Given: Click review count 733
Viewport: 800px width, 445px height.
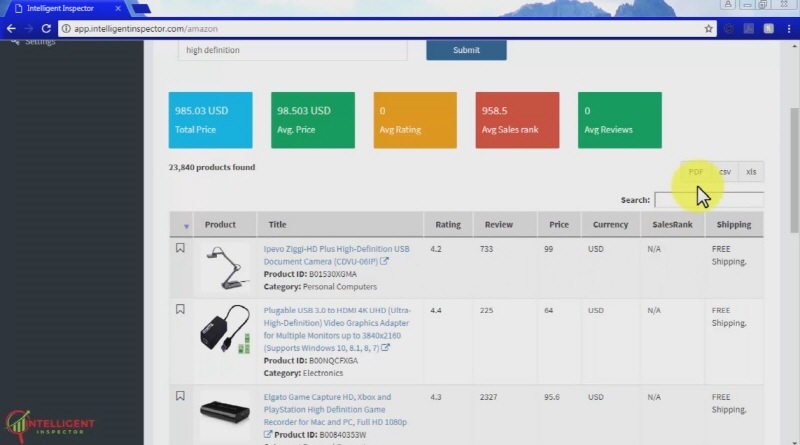Looking at the screenshot, I should pyautogui.click(x=486, y=249).
